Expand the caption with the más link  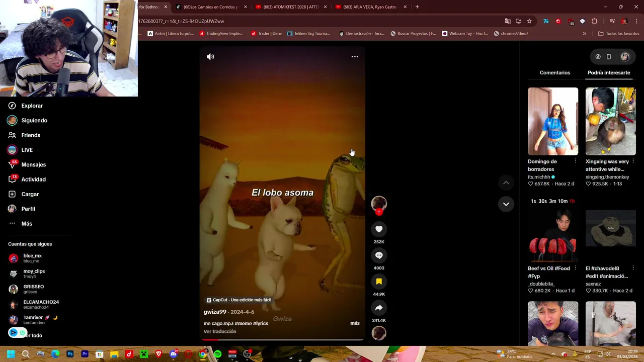(355, 323)
